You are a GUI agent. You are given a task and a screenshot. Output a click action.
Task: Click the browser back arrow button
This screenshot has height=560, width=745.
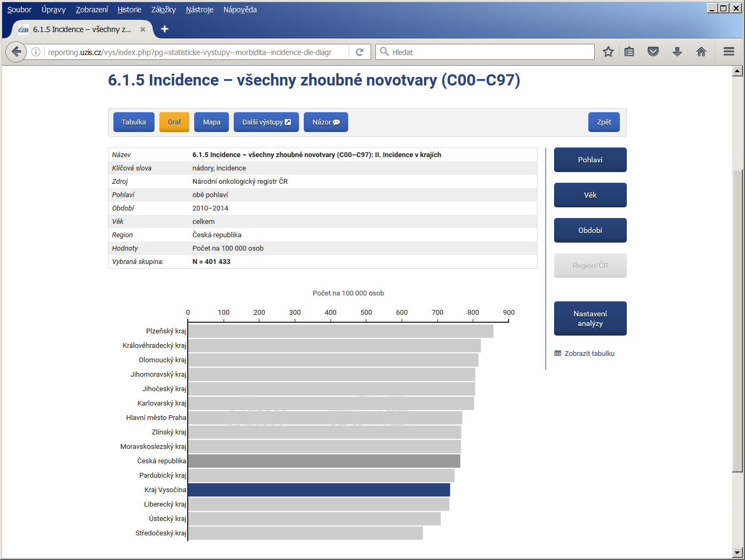[x=17, y=52]
